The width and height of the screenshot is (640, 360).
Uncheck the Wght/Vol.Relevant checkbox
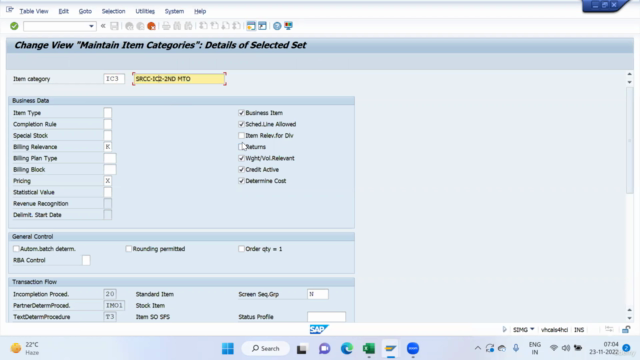pyautogui.click(x=241, y=158)
